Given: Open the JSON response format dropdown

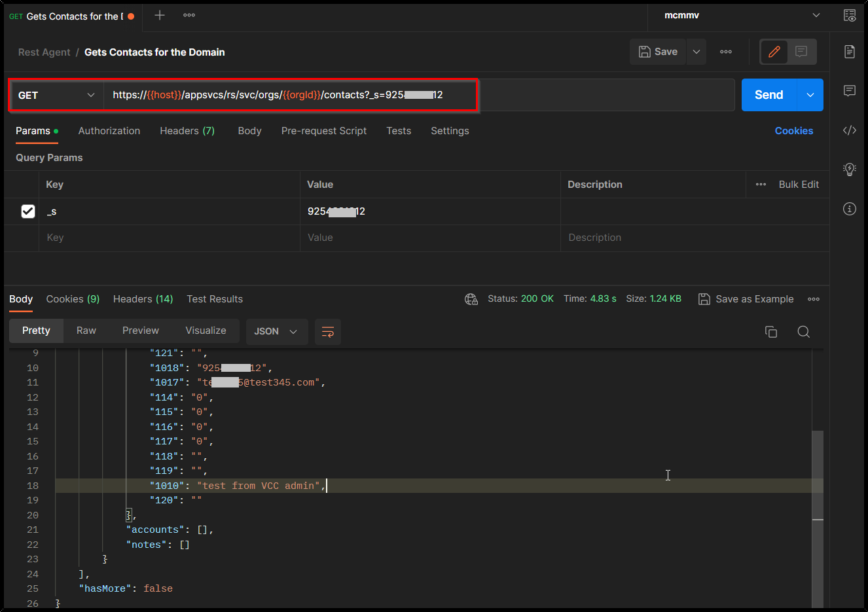Looking at the screenshot, I should pos(276,332).
